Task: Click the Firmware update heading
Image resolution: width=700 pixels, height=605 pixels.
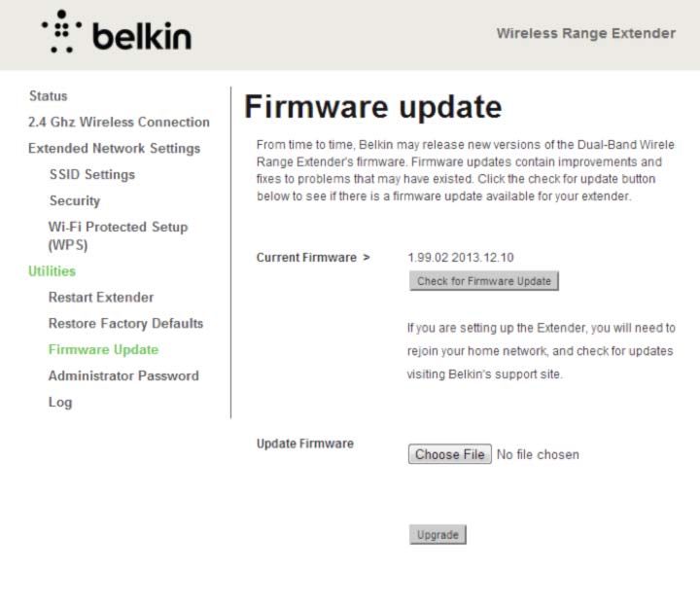Action: tap(373, 107)
